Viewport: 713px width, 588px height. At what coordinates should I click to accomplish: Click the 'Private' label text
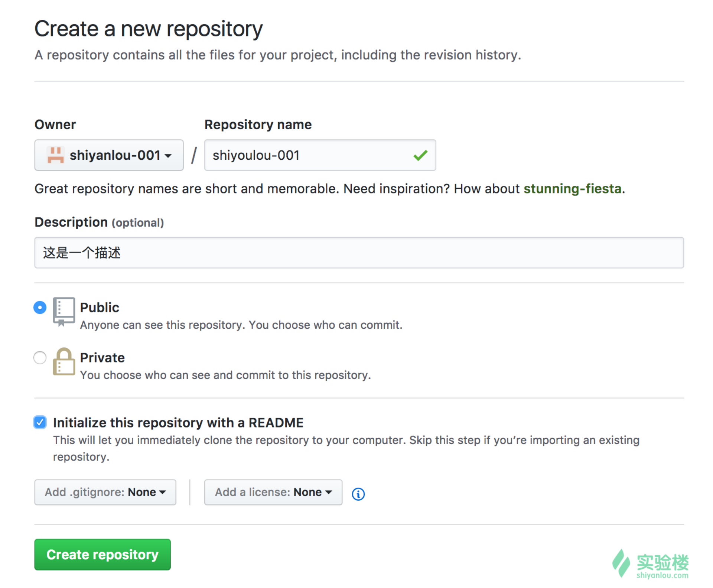click(102, 358)
